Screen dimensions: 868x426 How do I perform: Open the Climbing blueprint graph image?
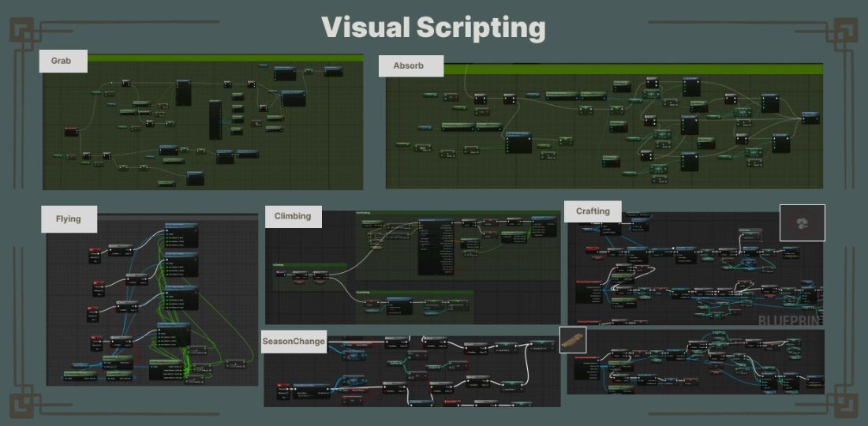tap(413, 267)
